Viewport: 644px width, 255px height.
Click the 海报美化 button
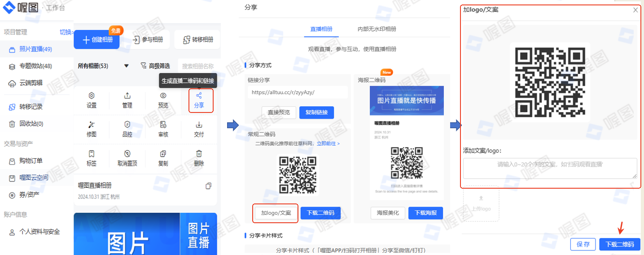(x=388, y=213)
